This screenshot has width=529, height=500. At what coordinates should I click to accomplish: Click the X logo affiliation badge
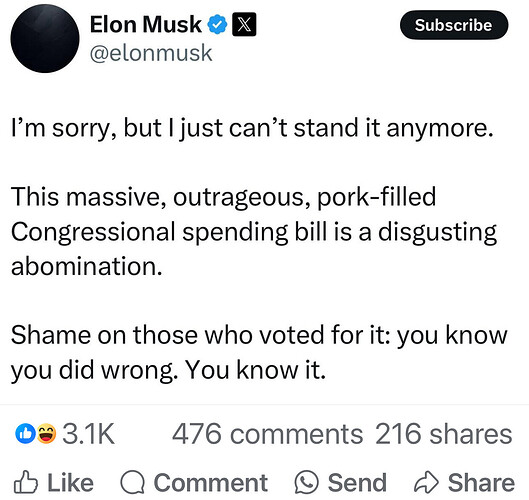[244, 25]
